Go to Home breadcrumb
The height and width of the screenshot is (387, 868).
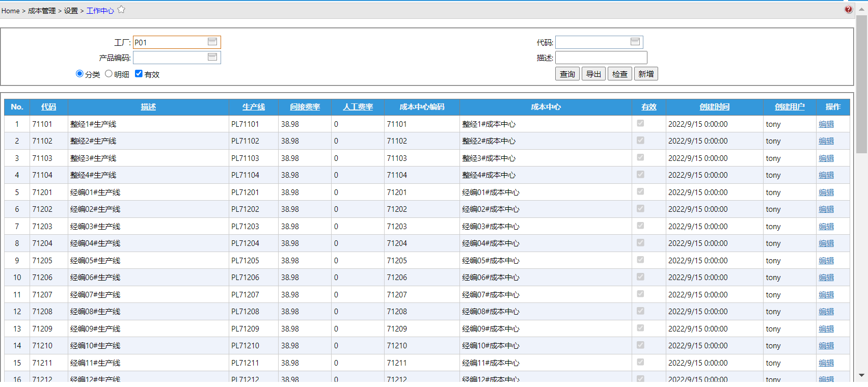pyautogui.click(x=10, y=11)
